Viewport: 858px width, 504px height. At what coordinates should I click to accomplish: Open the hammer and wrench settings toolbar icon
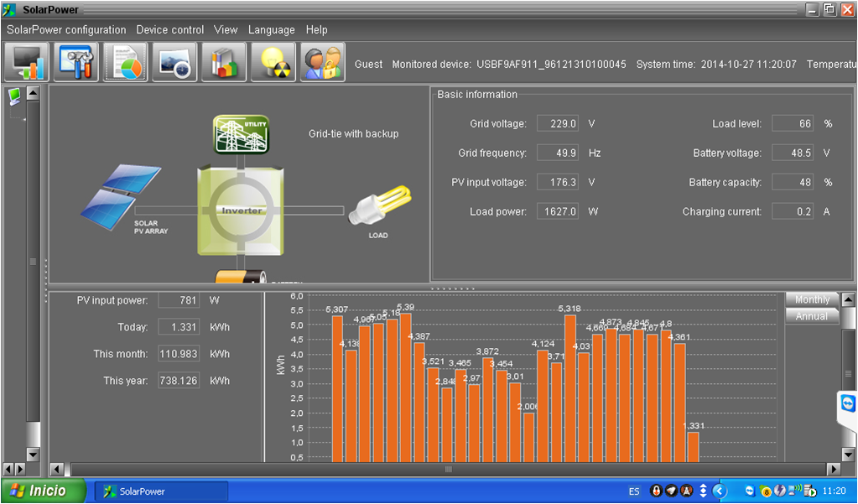(x=76, y=62)
